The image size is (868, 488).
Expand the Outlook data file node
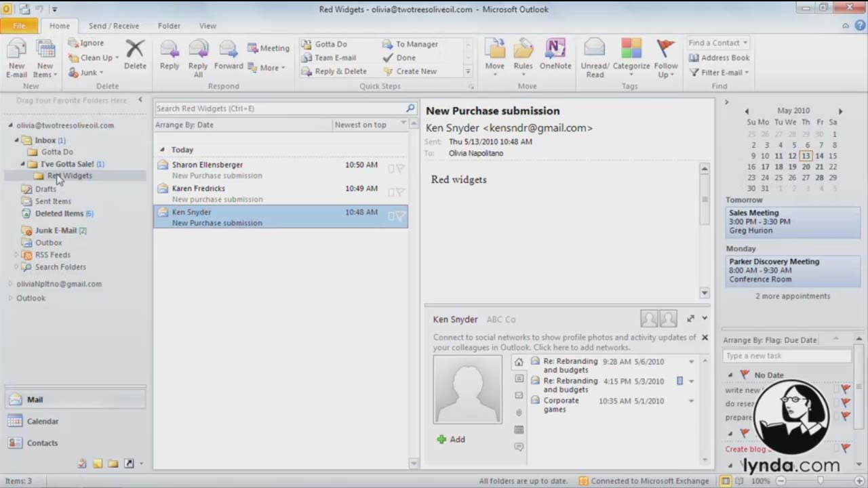[x=10, y=298]
